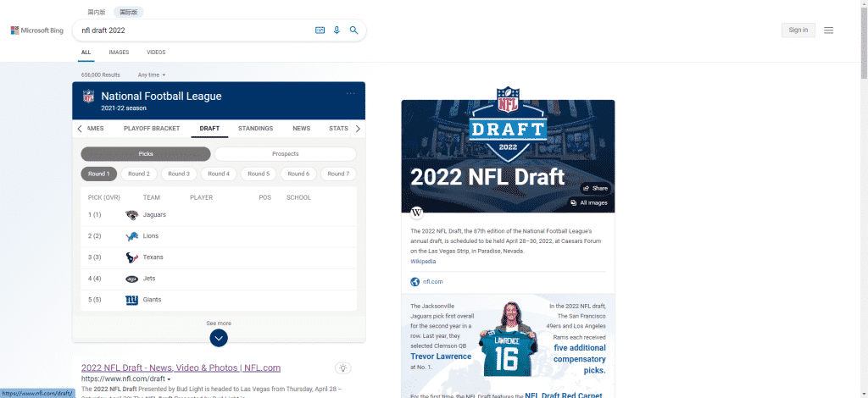Switch to the Standings tab
The width and height of the screenshot is (868, 398).
point(255,129)
